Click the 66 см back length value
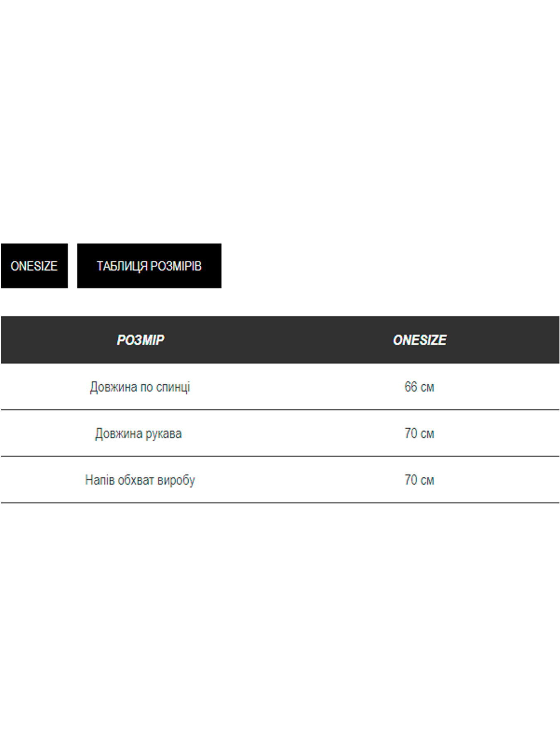 pyautogui.click(x=419, y=387)
